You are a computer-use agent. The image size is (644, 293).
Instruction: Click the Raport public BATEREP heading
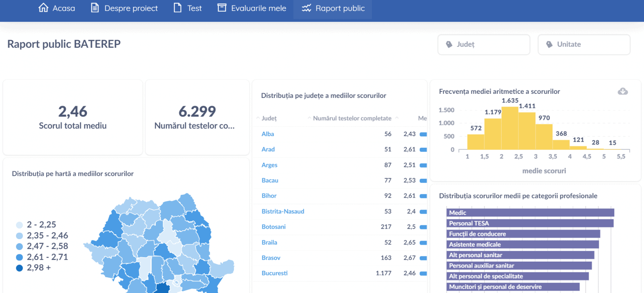[64, 44]
